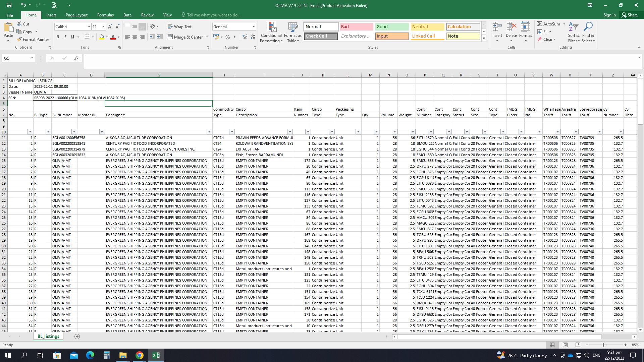The image size is (644, 362).
Task: Apply fill color bucket
Action: 102,37
